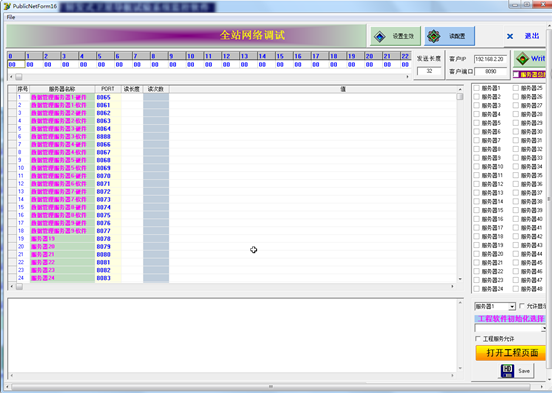Click the 发送长度 value field
The image size is (552, 394).
(429, 71)
